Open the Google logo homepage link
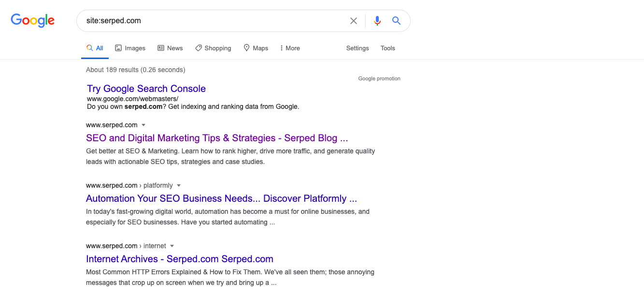 pyautogui.click(x=32, y=20)
